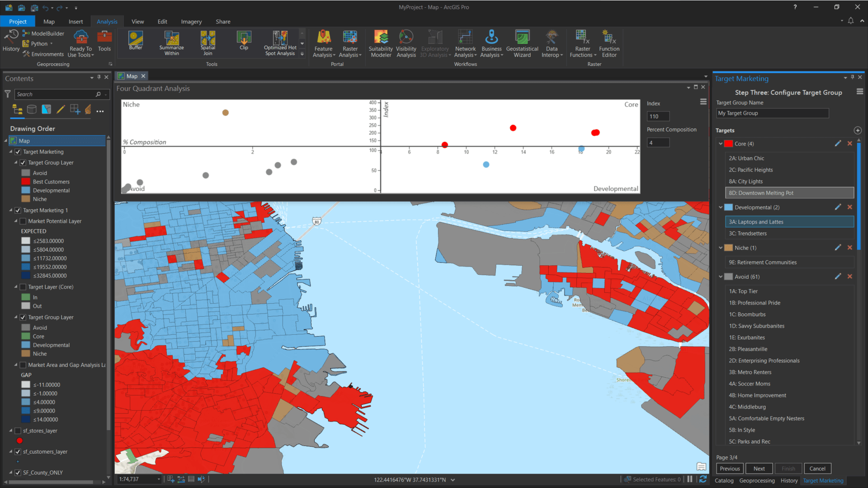Screen dimensions: 868x488
Task: Go to Previous wizard step
Action: [x=730, y=469]
